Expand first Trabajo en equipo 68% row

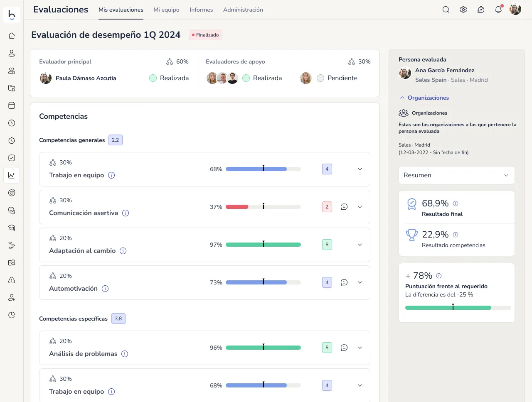click(360, 169)
